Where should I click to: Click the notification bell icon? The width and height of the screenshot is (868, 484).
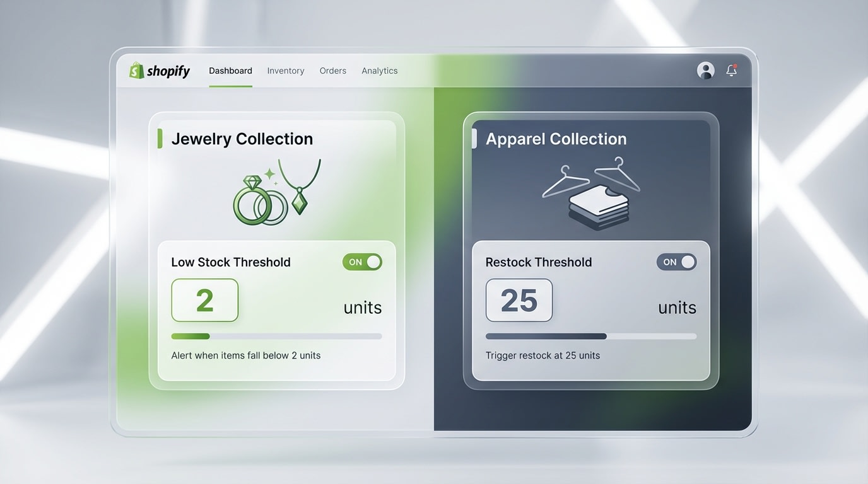point(730,71)
